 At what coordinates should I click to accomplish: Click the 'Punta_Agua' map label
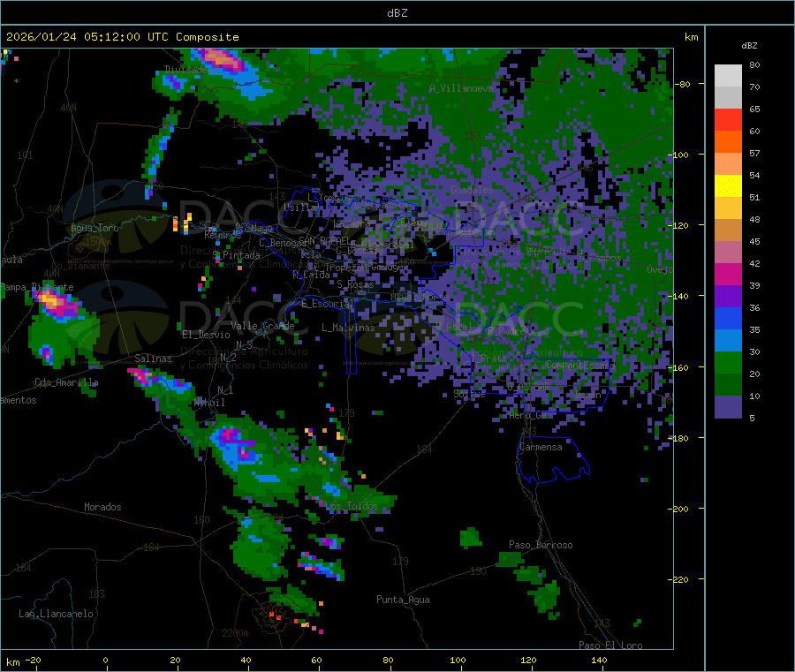[403, 600]
